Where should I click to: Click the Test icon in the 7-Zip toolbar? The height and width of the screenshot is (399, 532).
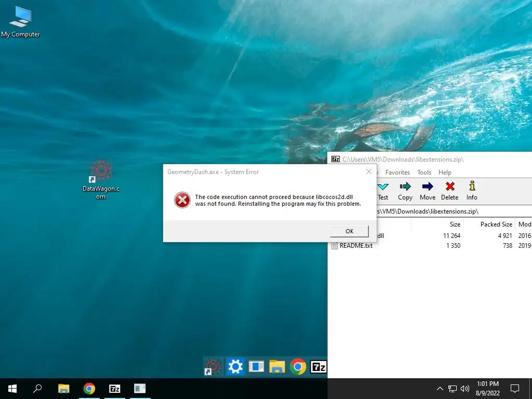[383, 191]
